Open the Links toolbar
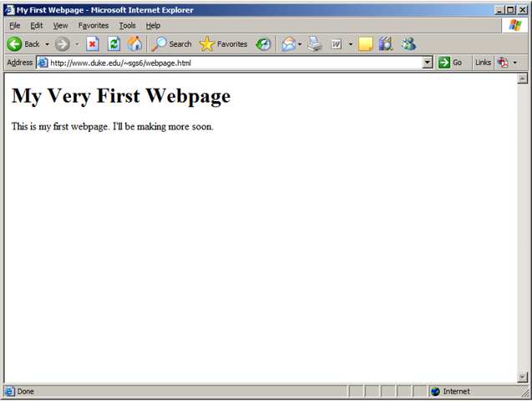This screenshot has width=532, height=401. [483, 63]
